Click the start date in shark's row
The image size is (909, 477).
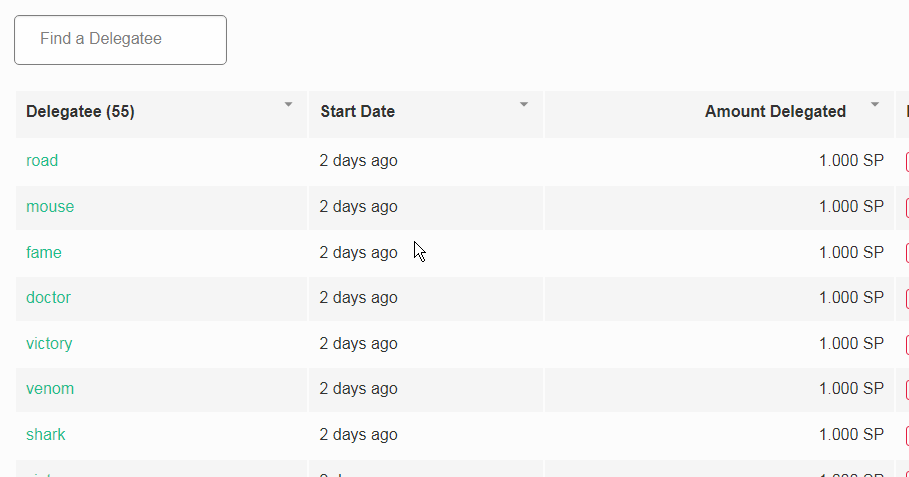[358, 435]
